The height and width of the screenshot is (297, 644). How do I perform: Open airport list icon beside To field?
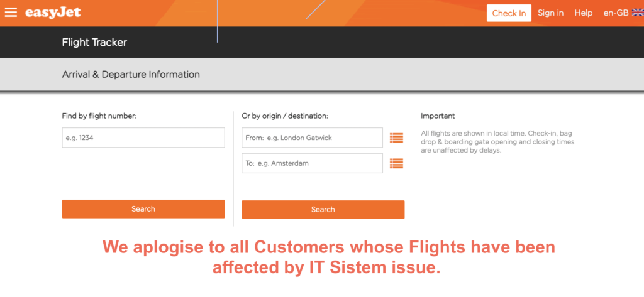pos(396,163)
